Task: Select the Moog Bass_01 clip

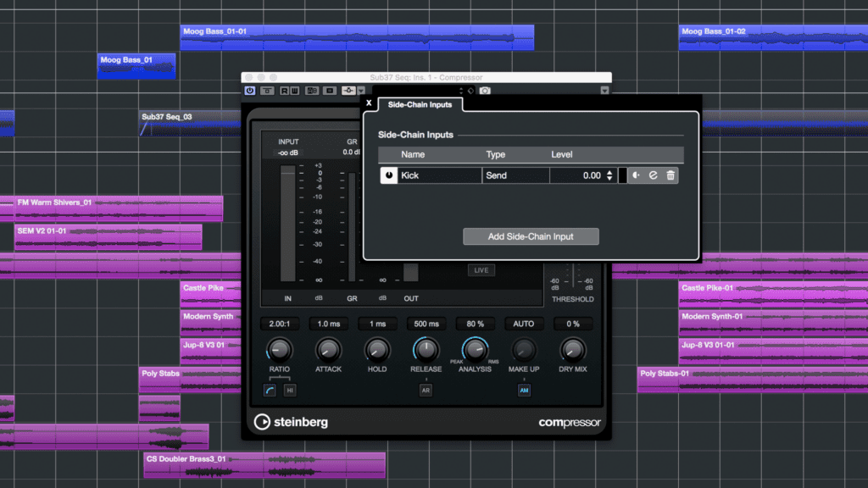Action: (x=136, y=66)
